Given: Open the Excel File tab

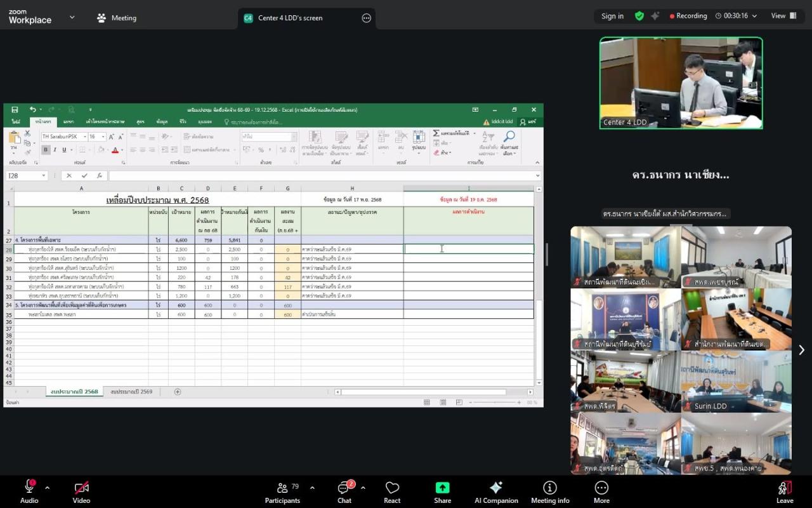Looking at the screenshot, I should click(15, 121).
